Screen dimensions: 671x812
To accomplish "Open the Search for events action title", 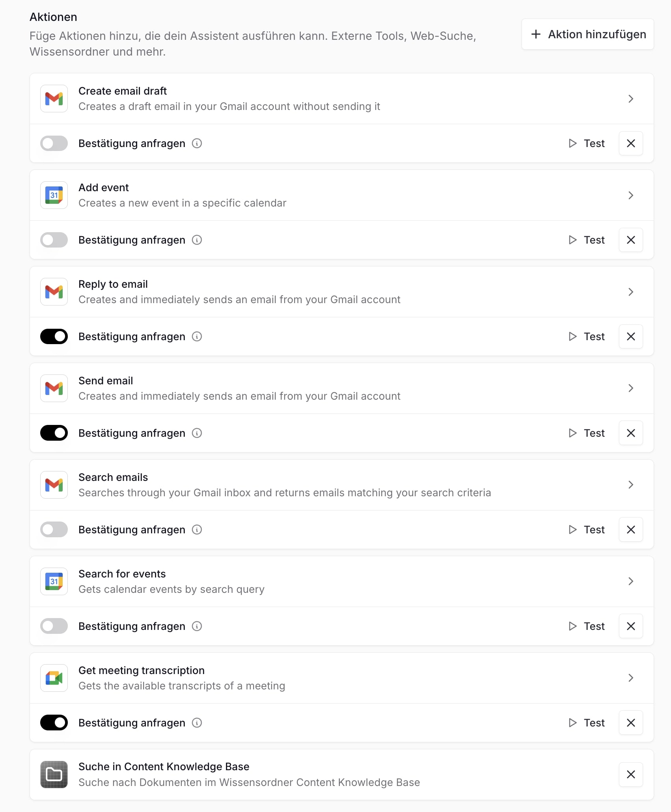I will coord(122,574).
